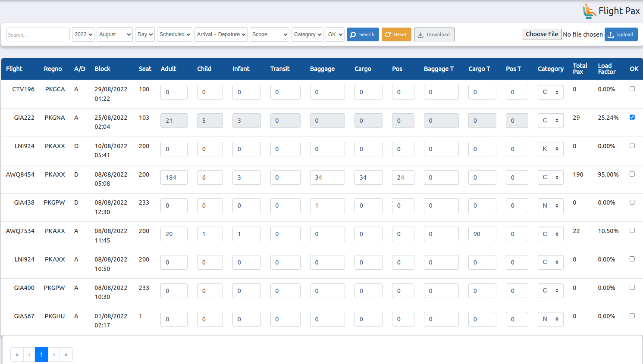Click the Search text input box
The height and width of the screenshot is (364, 643).
tap(38, 34)
